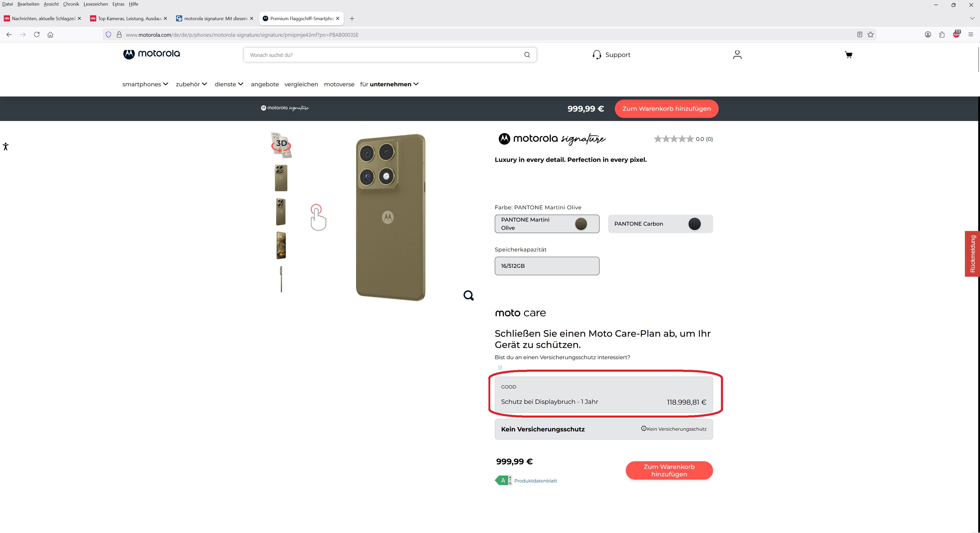Open the user account icon
The image size is (980, 533).
click(x=737, y=54)
